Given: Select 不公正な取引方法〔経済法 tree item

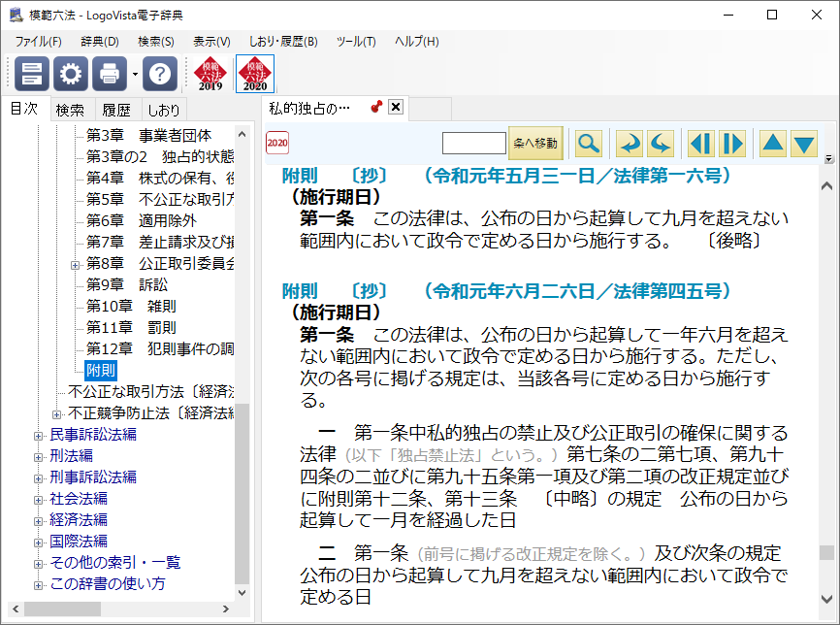Looking at the screenshot, I should [151, 392].
